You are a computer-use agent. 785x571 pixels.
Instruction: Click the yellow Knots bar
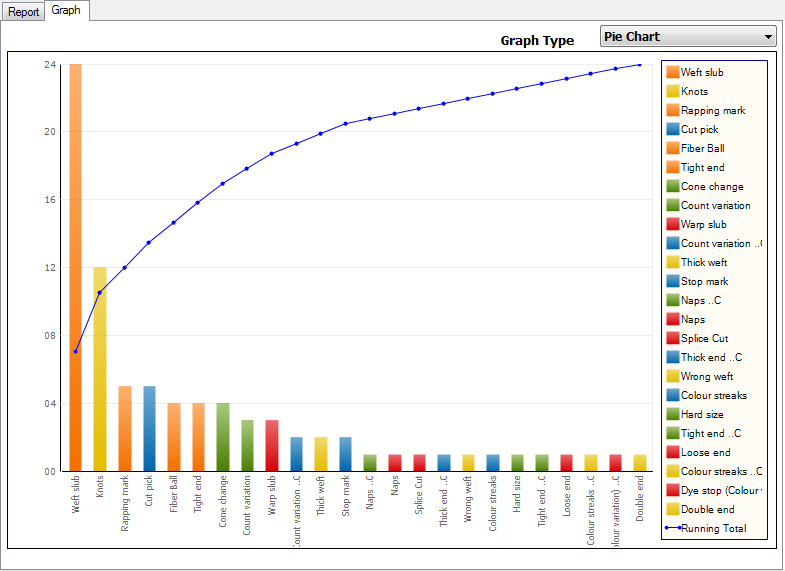pyautogui.click(x=100, y=369)
